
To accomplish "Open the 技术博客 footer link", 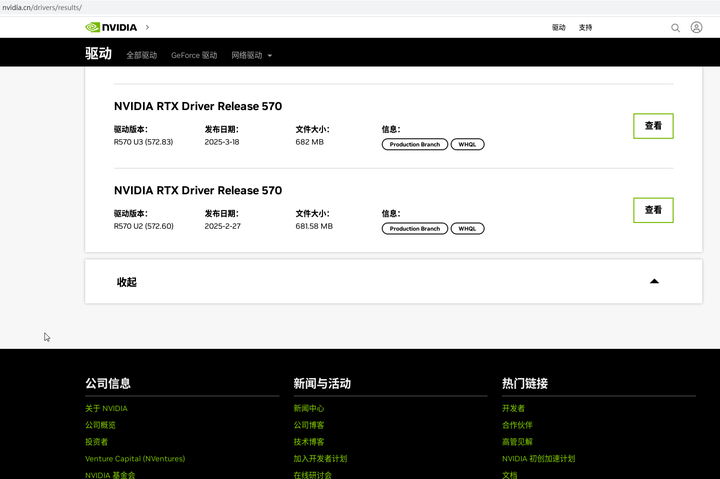I will coord(309,442).
